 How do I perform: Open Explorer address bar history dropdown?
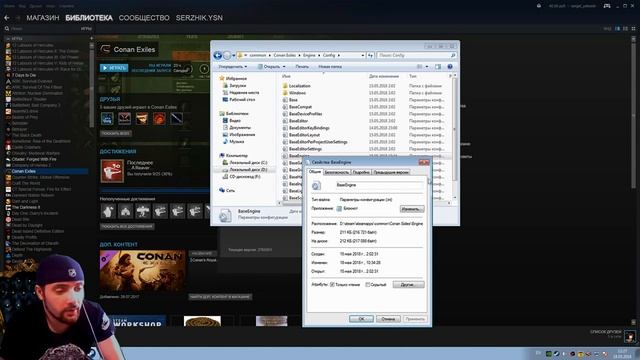tap(362, 55)
